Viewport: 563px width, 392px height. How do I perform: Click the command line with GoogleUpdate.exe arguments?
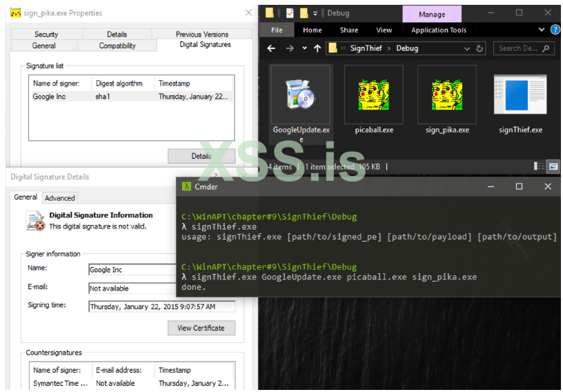pyautogui.click(x=329, y=277)
